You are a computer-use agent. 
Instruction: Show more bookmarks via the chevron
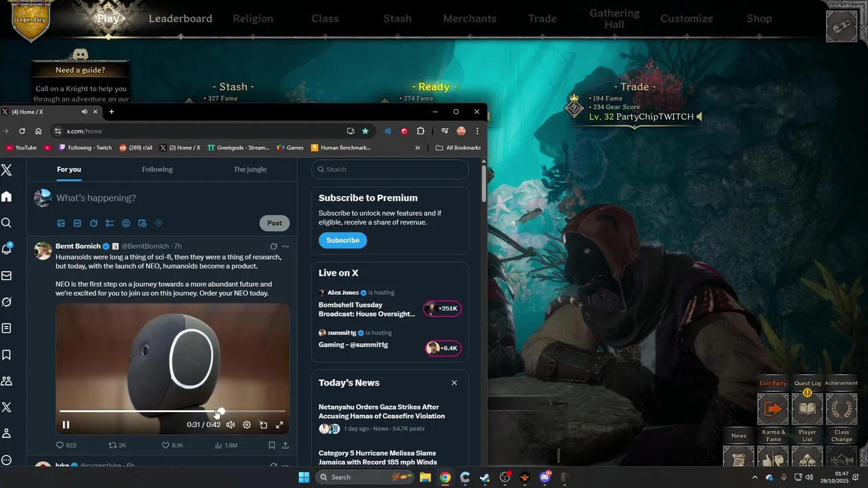pyautogui.click(x=418, y=148)
